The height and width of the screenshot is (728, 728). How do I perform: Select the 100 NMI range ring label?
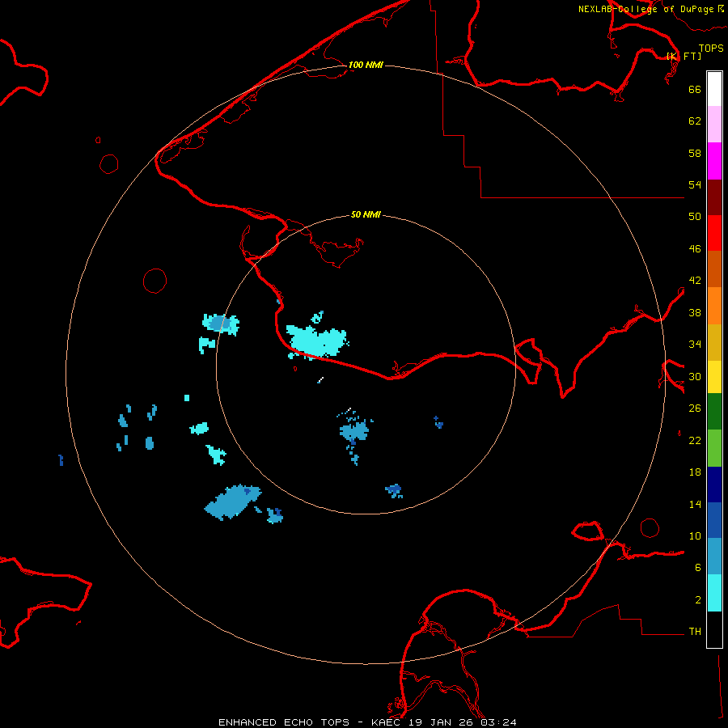[x=366, y=65]
